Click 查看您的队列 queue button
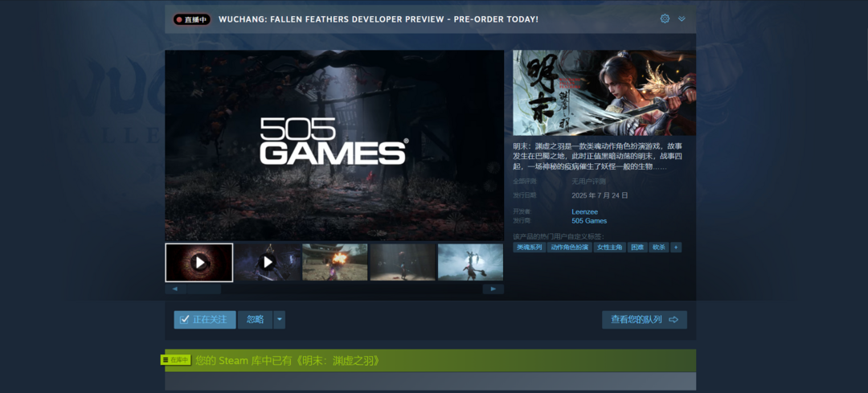 click(x=645, y=320)
